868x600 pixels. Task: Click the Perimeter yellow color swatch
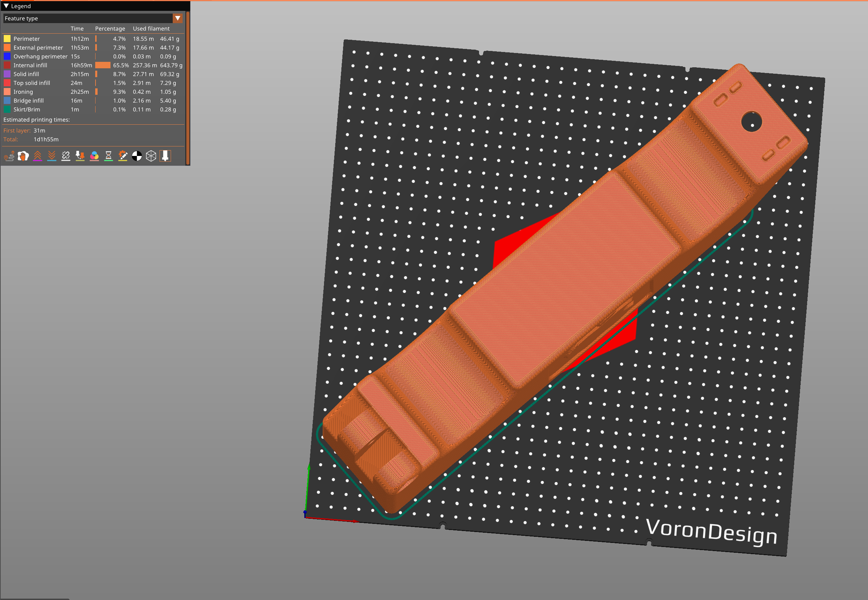7,39
